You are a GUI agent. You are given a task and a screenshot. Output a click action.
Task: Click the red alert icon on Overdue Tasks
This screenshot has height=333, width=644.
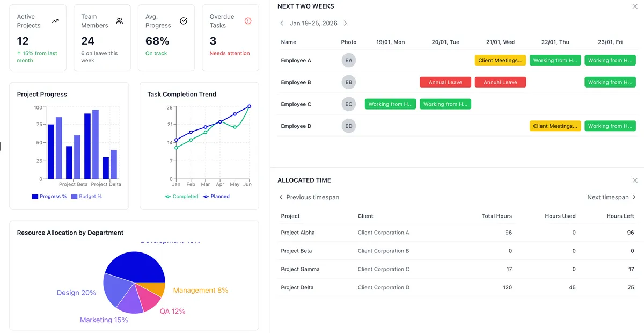pyautogui.click(x=247, y=21)
